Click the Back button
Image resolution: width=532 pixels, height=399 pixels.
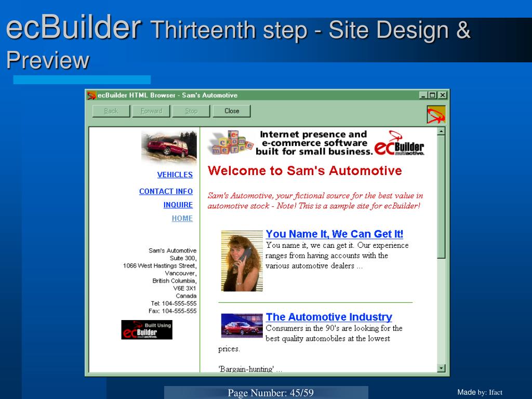[111, 111]
